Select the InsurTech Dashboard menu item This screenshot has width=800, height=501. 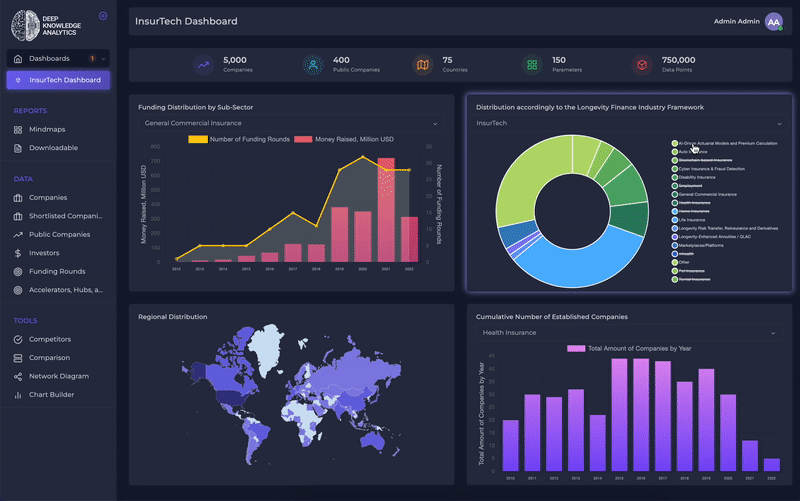[x=58, y=80]
